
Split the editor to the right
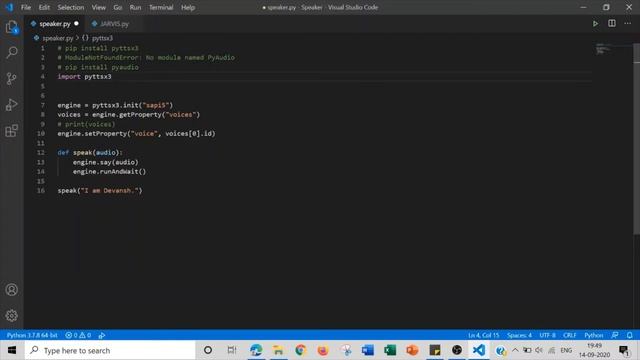612,24
